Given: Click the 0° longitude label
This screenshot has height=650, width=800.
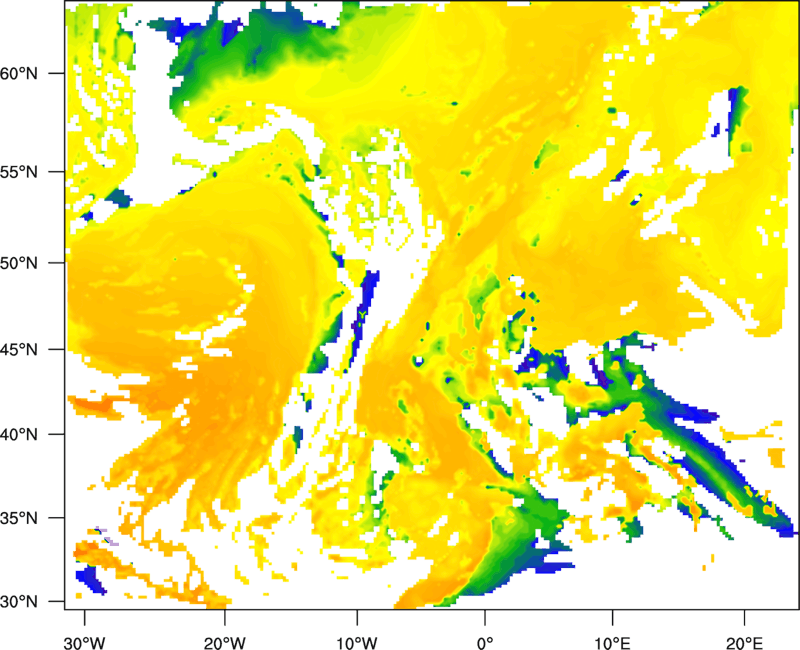Looking at the screenshot, I should pos(485,643).
